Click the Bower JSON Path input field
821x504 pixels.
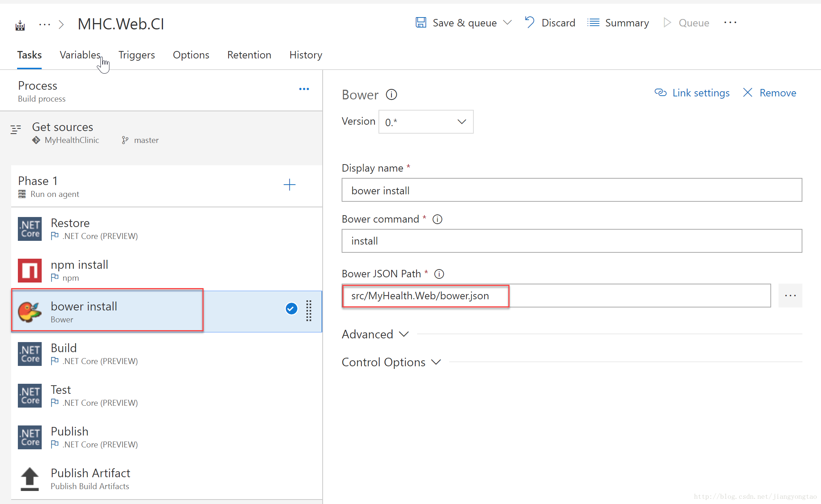click(556, 296)
